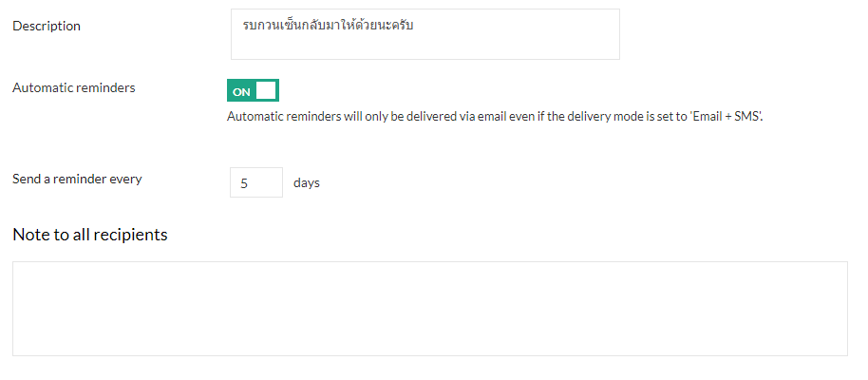The width and height of the screenshot is (868, 380).
Task: Click the word 'recipients' in the note heading
Action: point(131,234)
